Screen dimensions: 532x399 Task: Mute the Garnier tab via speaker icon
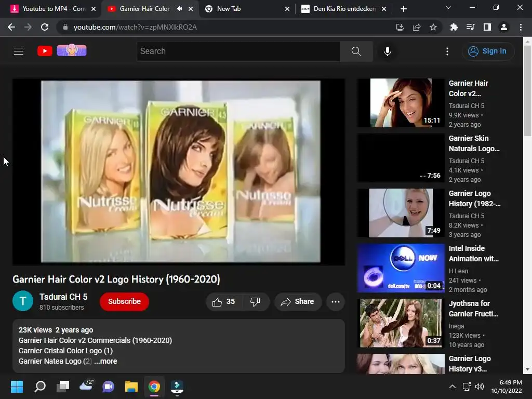coord(179,9)
